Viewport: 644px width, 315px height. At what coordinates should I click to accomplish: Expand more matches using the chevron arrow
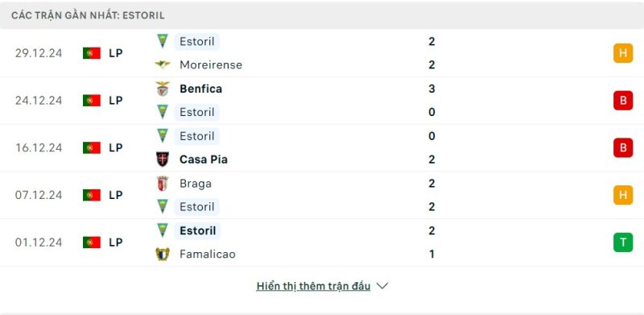[x=382, y=286]
